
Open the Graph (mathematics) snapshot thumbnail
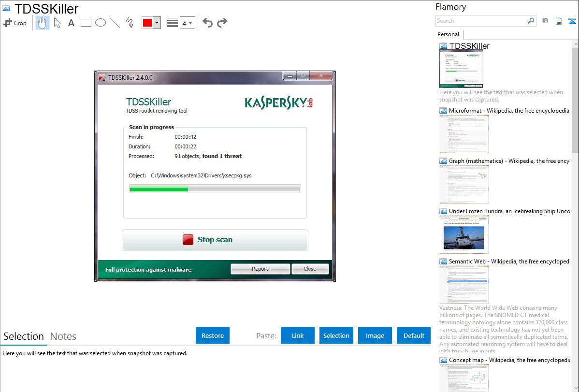(x=464, y=184)
